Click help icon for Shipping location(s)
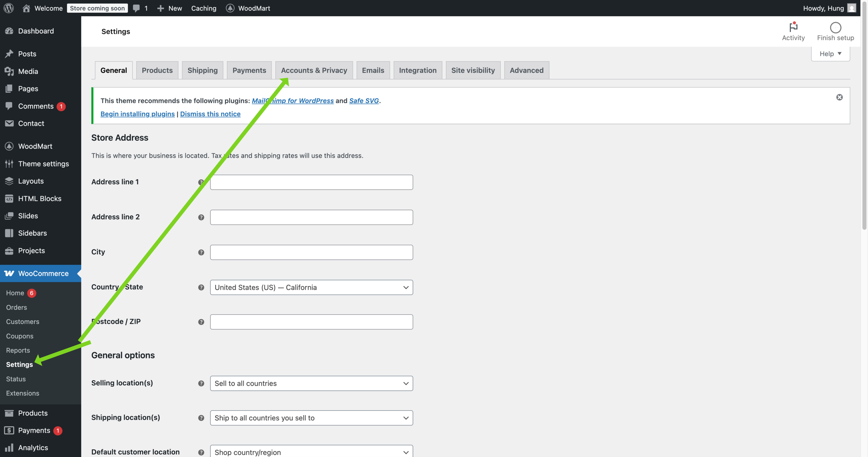 [x=201, y=418]
